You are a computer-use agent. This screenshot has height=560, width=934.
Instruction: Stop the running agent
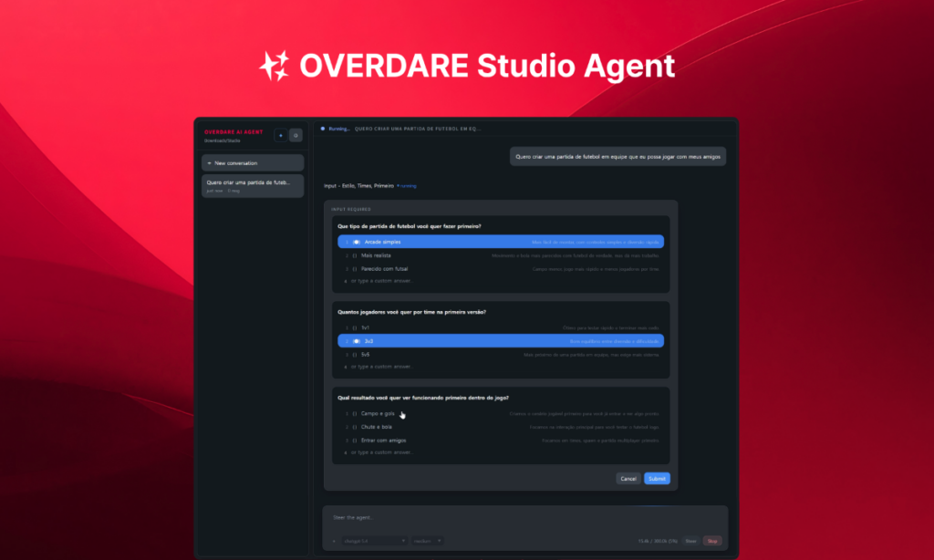tap(712, 541)
